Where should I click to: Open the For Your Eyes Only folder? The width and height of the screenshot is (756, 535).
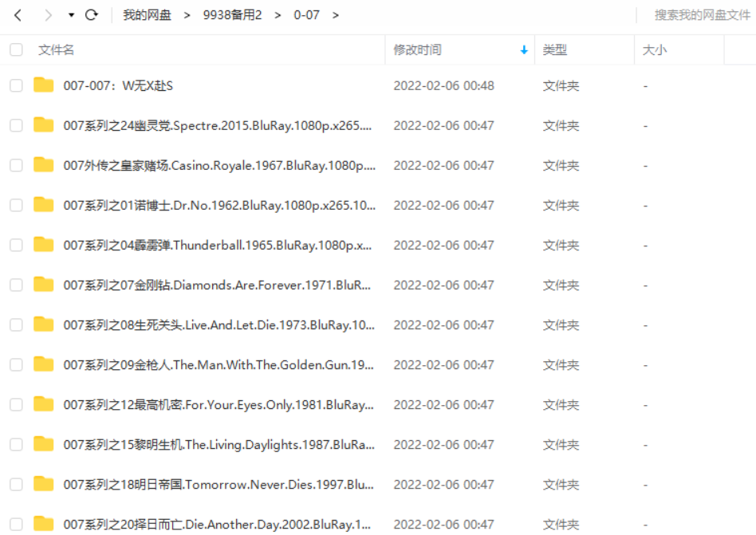tap(218, 404)
